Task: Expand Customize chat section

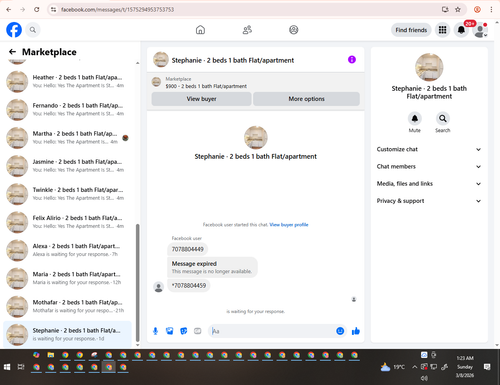Action: 429,149
